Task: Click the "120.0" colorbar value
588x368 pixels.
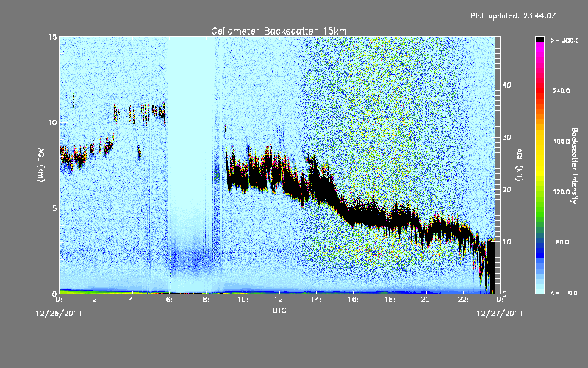Action: coord(562,192)
